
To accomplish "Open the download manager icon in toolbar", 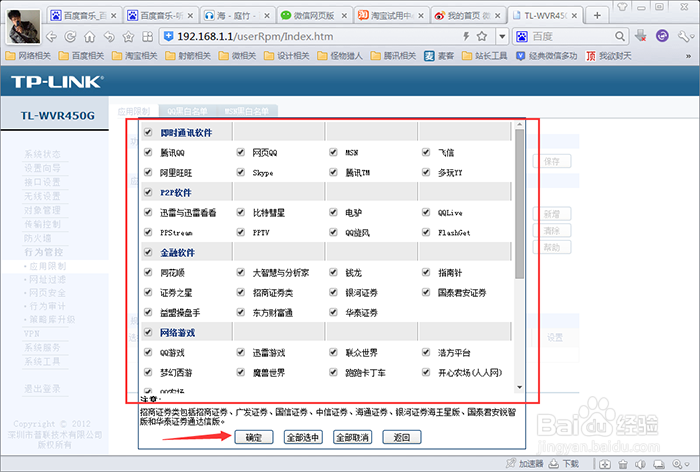I will click(641, 36).
